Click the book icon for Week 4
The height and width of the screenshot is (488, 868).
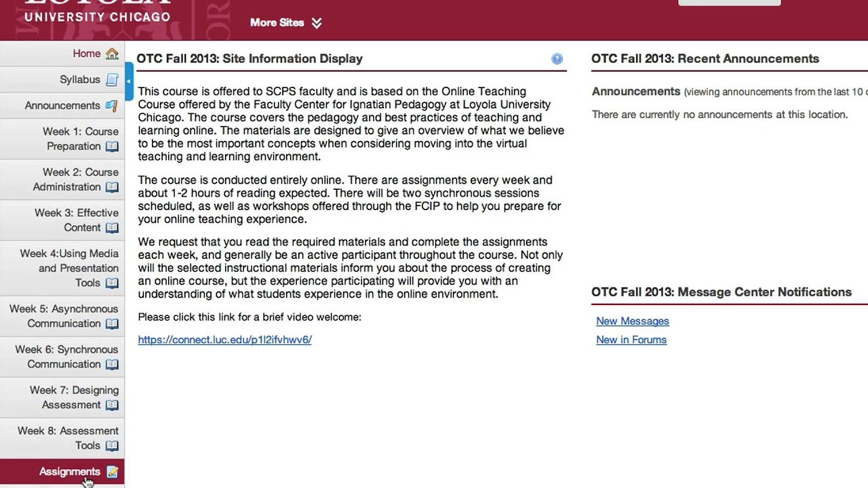tap(112, 283)
